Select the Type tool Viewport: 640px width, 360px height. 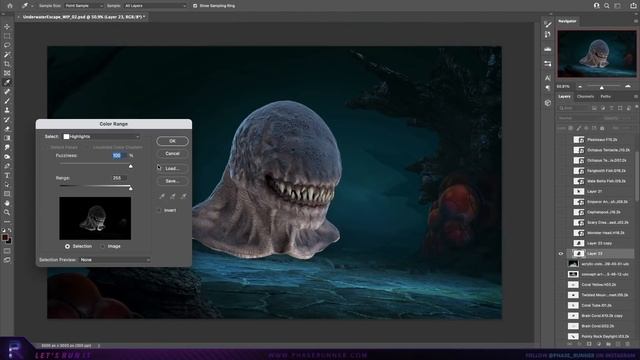click(x=7, y=176)
